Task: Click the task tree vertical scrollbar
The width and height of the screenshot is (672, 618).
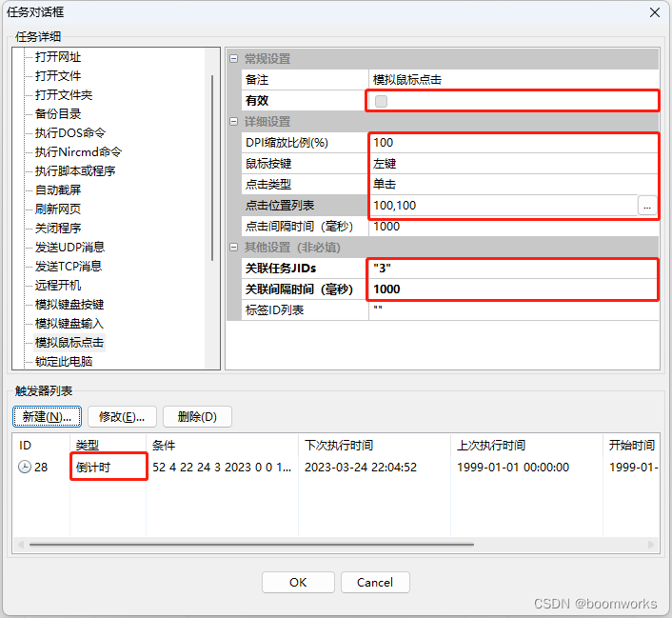Action: pos(212,168)
